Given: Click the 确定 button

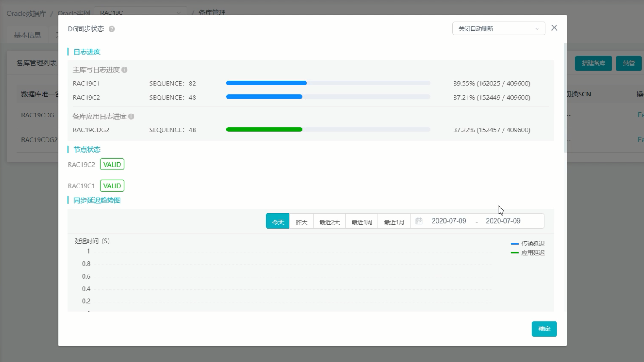Looking at the screenshot, I should (x=544, y=329).
